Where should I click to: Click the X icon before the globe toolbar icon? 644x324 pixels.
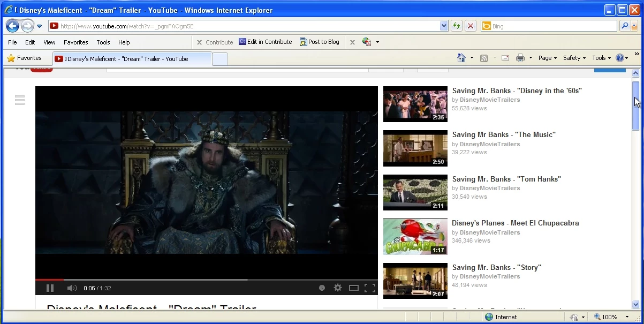[352, 42]
